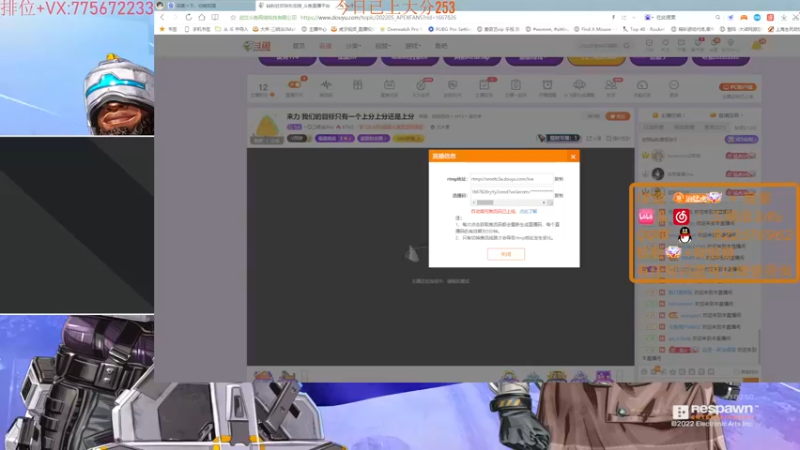Expand the 分类 nav dropdown
800x450 pixels.
point(353,46)
